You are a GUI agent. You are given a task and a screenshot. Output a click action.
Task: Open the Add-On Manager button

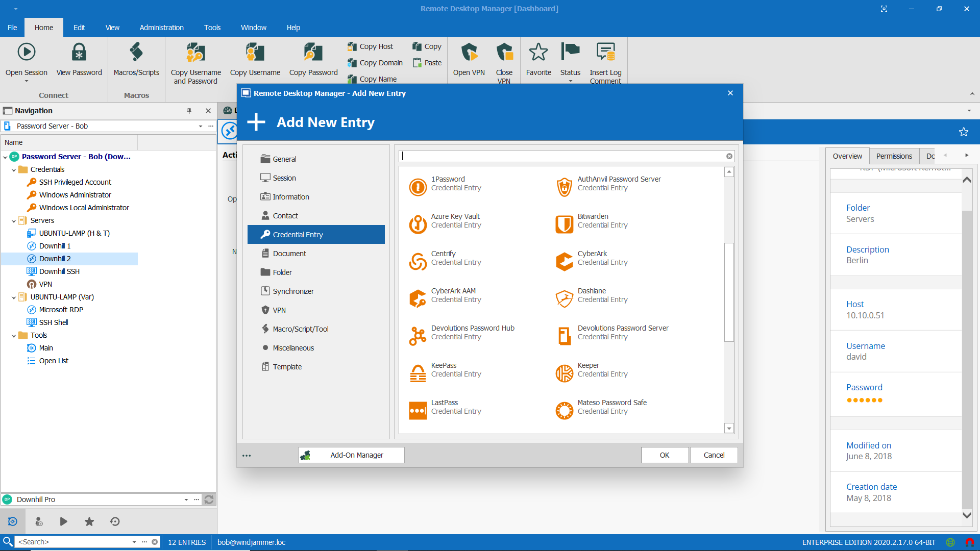tap(351, 455)
